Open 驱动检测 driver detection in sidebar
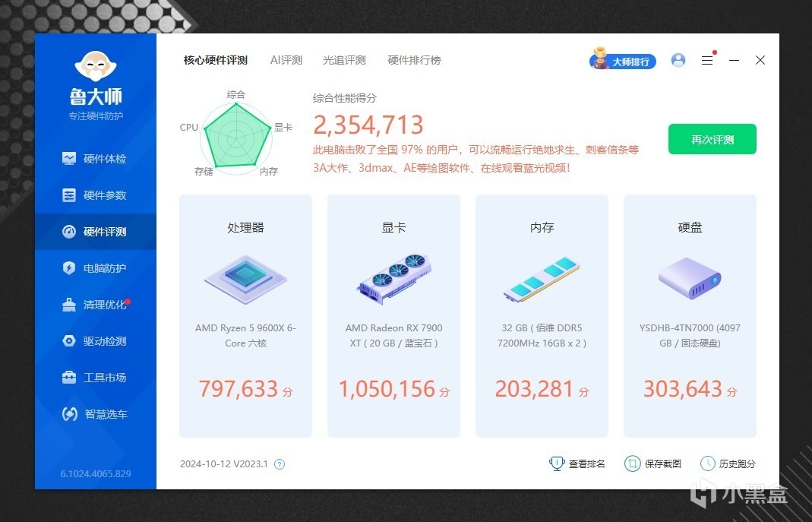 tap(95, 340)
